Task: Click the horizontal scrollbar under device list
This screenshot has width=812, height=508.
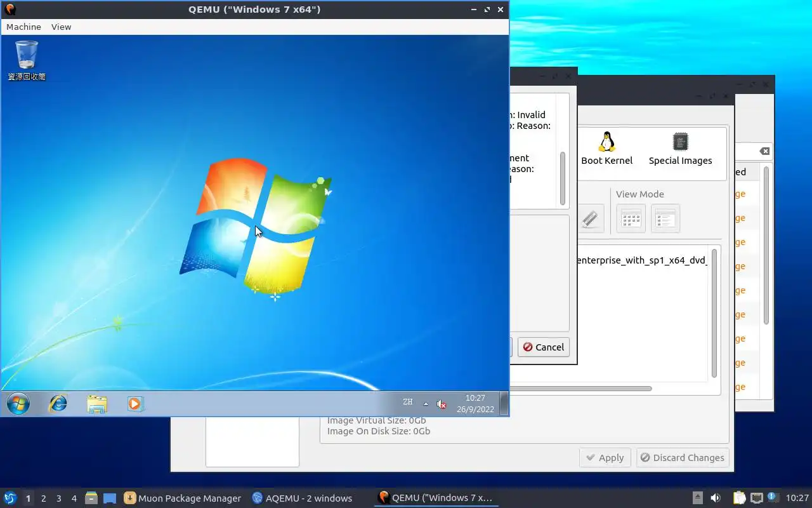Action: tap(580, 389)
